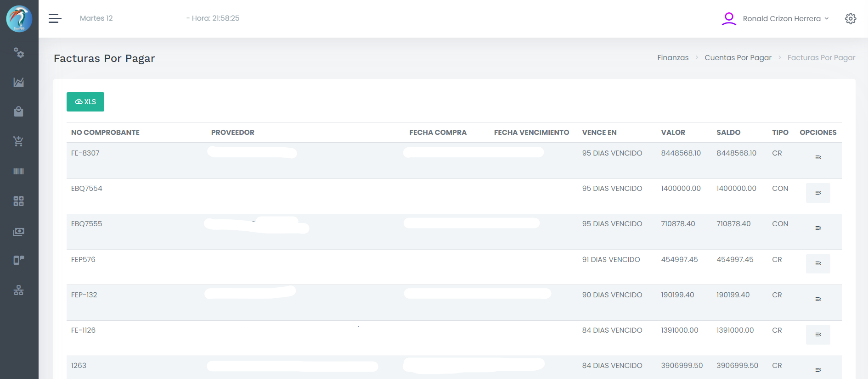Go to Finanzas breadcrumb

(673, 57)
